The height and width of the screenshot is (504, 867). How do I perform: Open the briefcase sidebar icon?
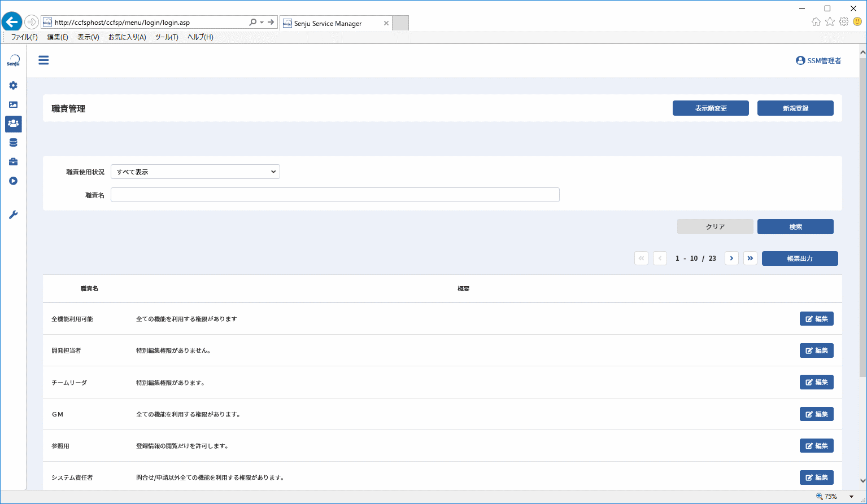point(13,162)
